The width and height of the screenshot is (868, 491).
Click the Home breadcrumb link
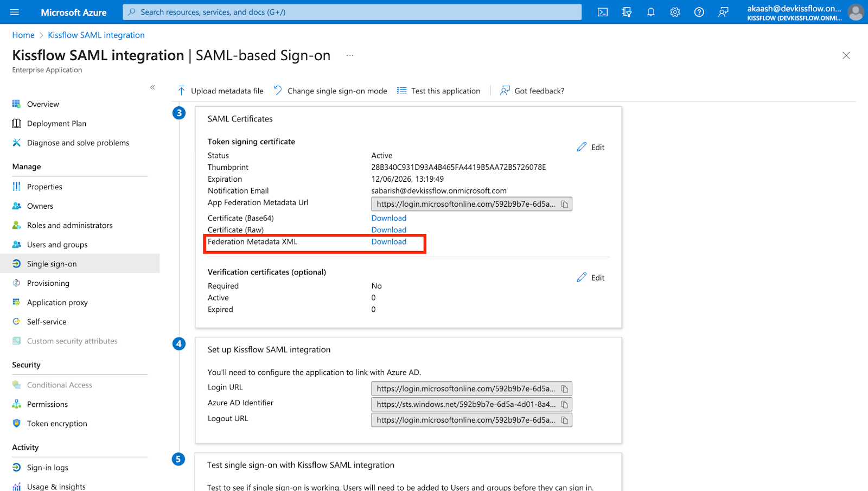23,35
